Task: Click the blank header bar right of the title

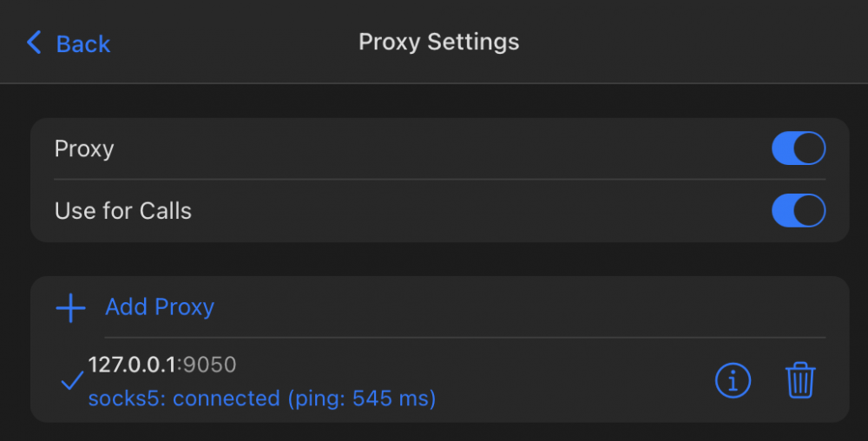Action: tap(692, 42)
